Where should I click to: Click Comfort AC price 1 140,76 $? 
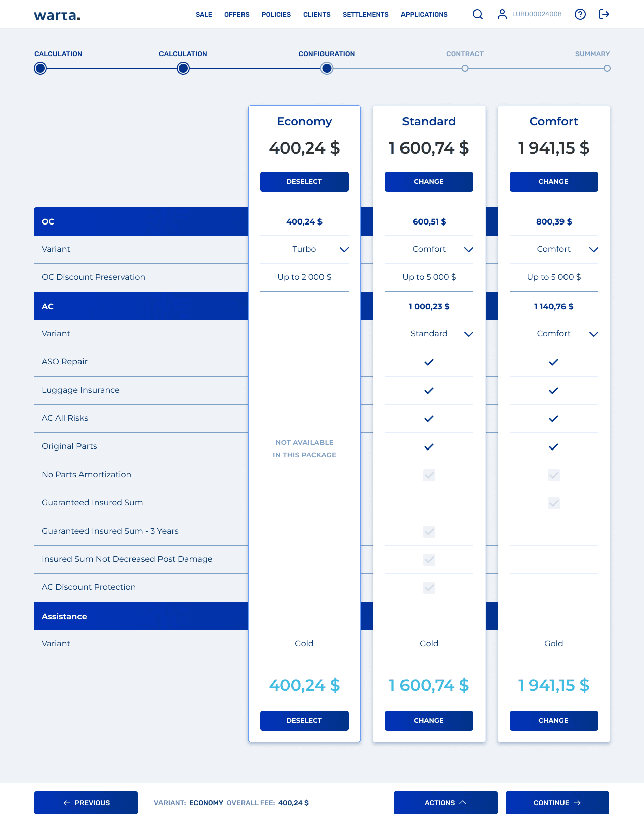554,306
